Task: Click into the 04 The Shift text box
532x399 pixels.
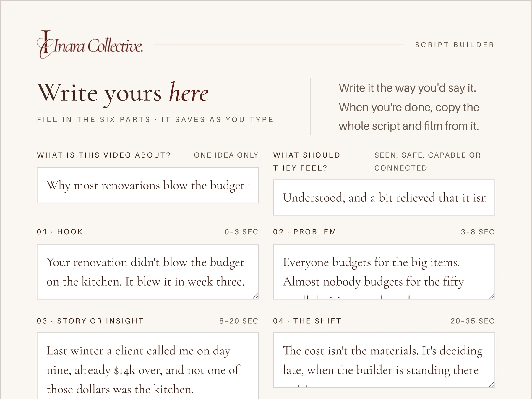Action: (384, 360)
